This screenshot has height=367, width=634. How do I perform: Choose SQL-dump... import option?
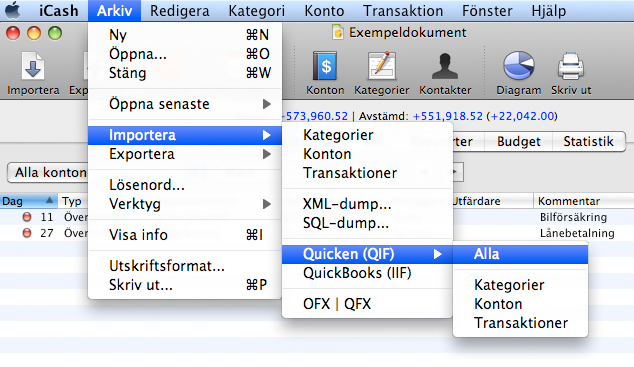(x=367, y=223)
